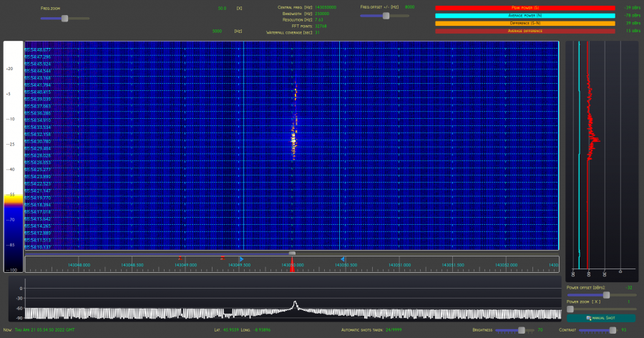Click the longitude value -8.93896

tap(262, 330)
